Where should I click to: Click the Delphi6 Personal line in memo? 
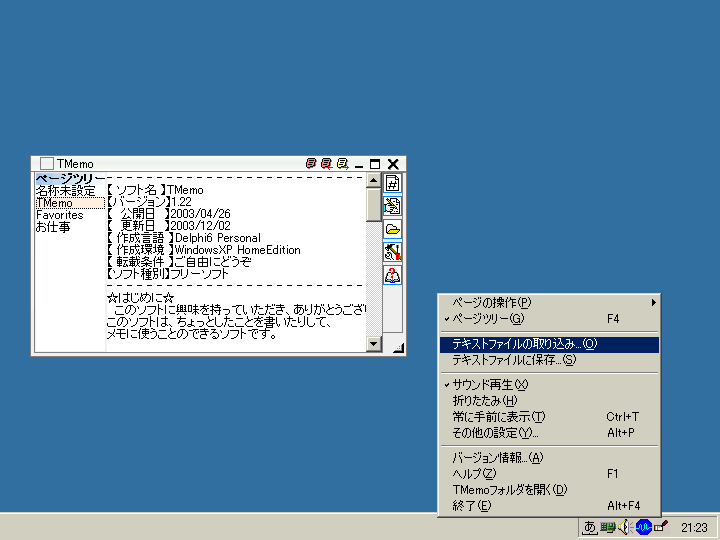click(184, 238)
